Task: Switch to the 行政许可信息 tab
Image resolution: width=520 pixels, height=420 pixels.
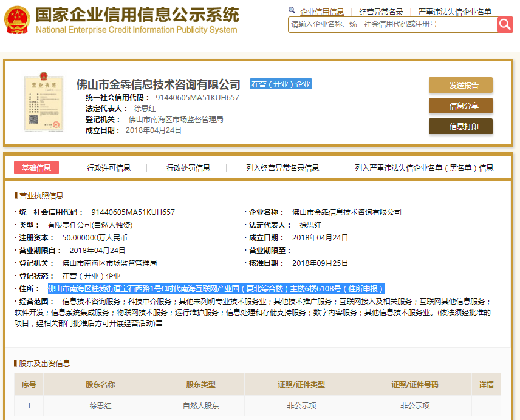Action: (109, 168)
